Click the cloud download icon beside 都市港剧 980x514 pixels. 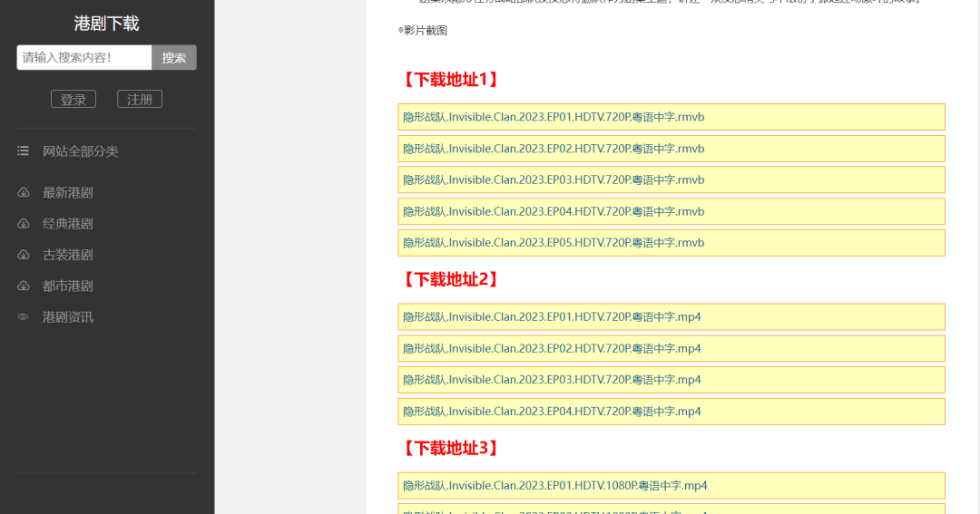pyautogui.click(x=23, y=286)
